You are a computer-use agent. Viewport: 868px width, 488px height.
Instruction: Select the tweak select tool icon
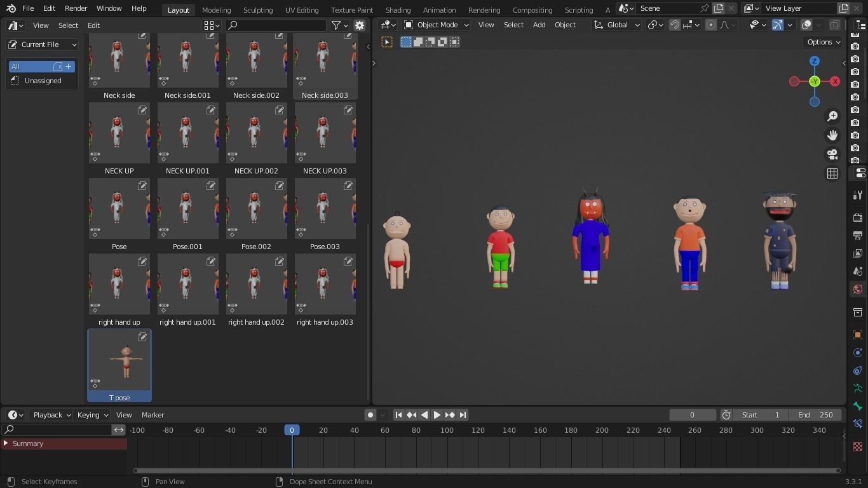coord(387,42)
